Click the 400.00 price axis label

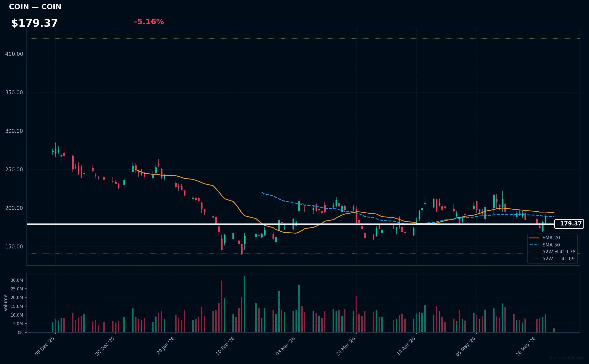point(14,54)
